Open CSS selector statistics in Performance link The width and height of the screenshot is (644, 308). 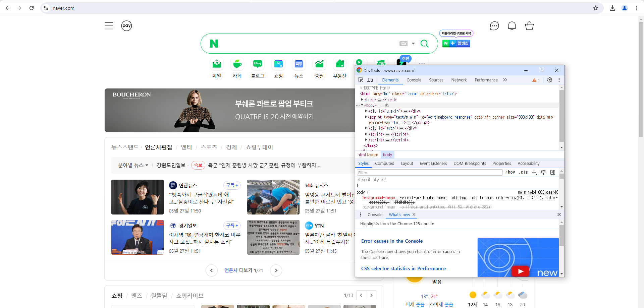tap(404, 268)
